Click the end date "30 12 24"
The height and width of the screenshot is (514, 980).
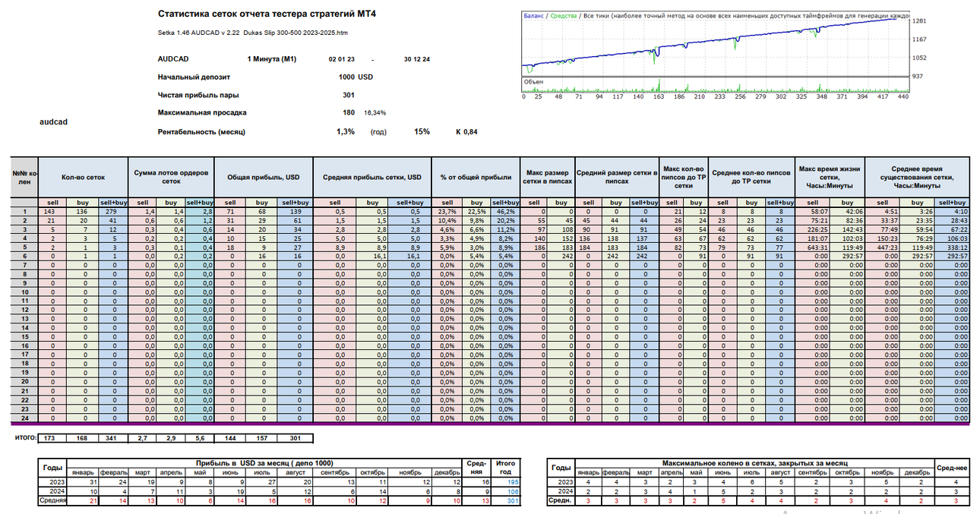tap(417, 58)
